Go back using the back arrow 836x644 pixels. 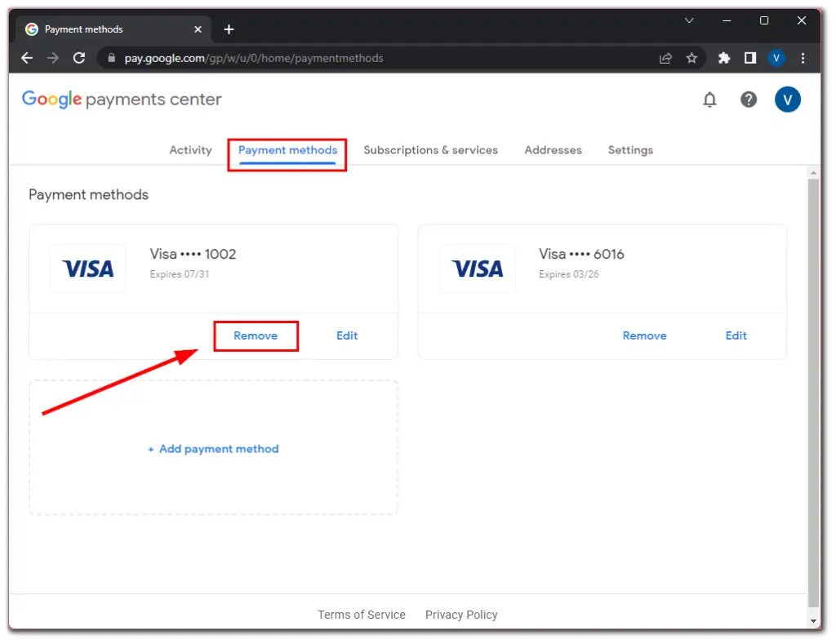point(27,58)
